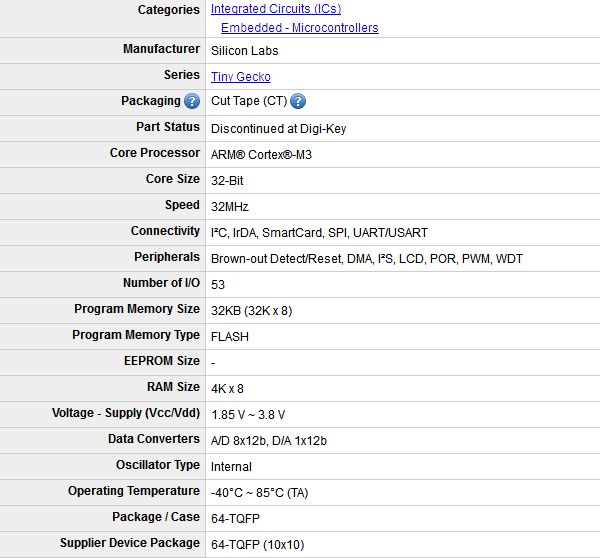Select the EEPROM Size row label
The height and width of the screenshot is (558, 600).
click(162, 361)
